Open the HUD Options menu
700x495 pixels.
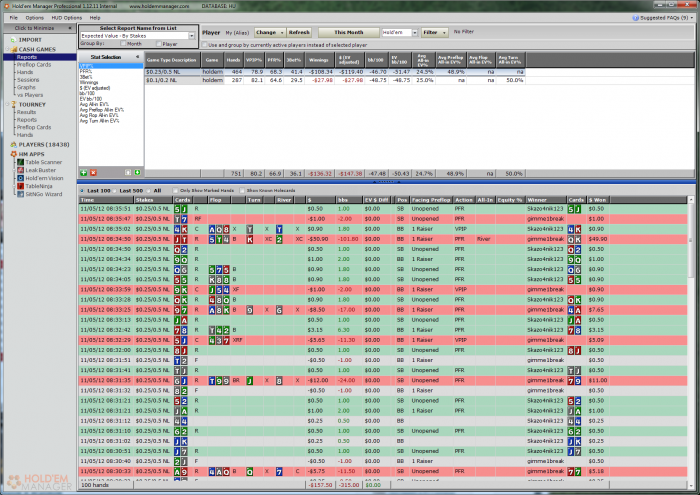click(x=67, y=18)
